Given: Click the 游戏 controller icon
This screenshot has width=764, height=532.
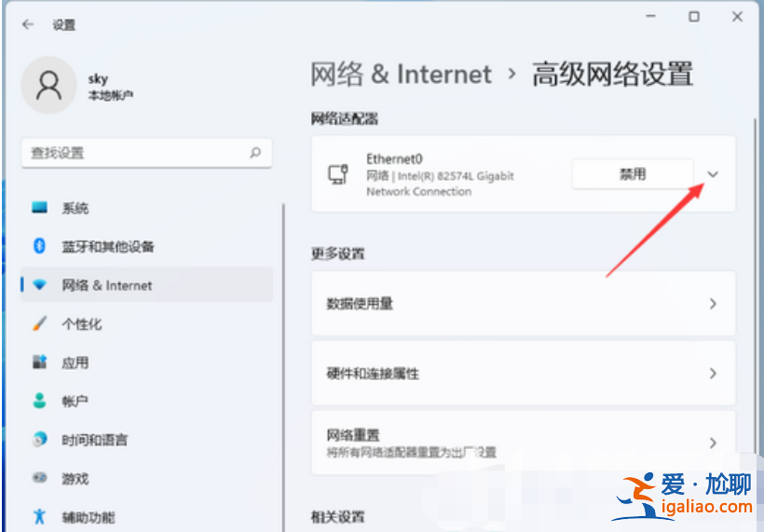Looking at the screenshot, I should point(39,478).
